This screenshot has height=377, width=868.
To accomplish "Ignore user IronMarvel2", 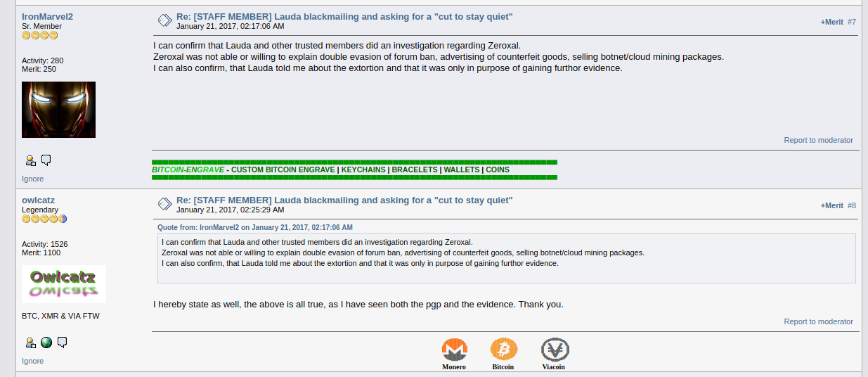I will coord(32,179).
